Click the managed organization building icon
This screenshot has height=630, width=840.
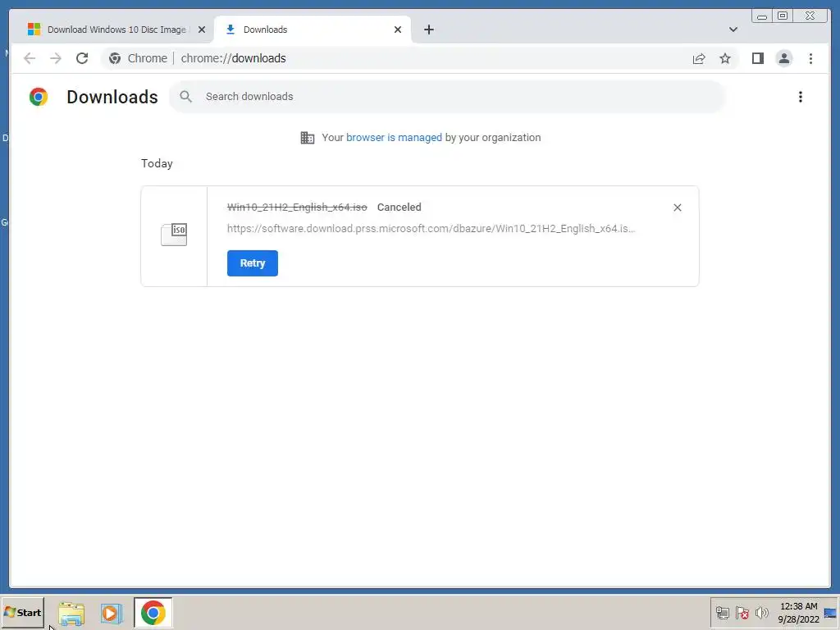308,138
